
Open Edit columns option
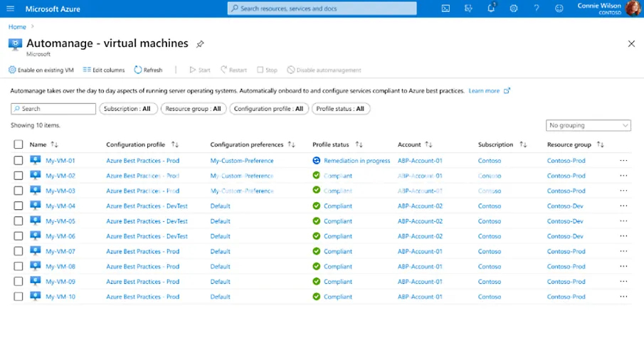(104, 70)
